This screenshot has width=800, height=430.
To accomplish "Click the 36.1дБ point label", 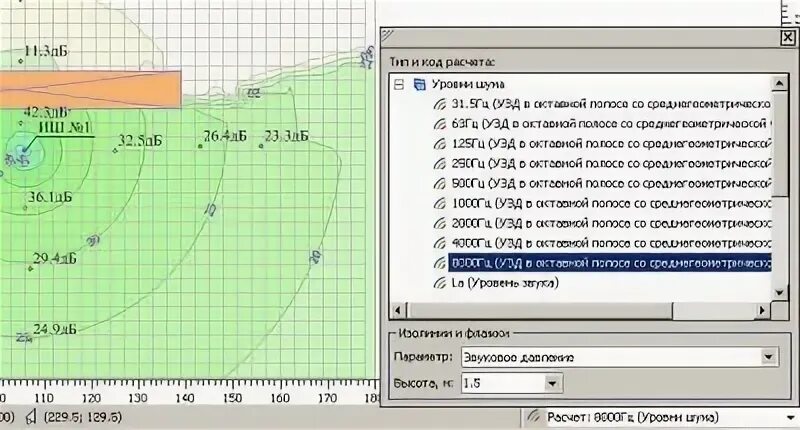I will (49, 197).
